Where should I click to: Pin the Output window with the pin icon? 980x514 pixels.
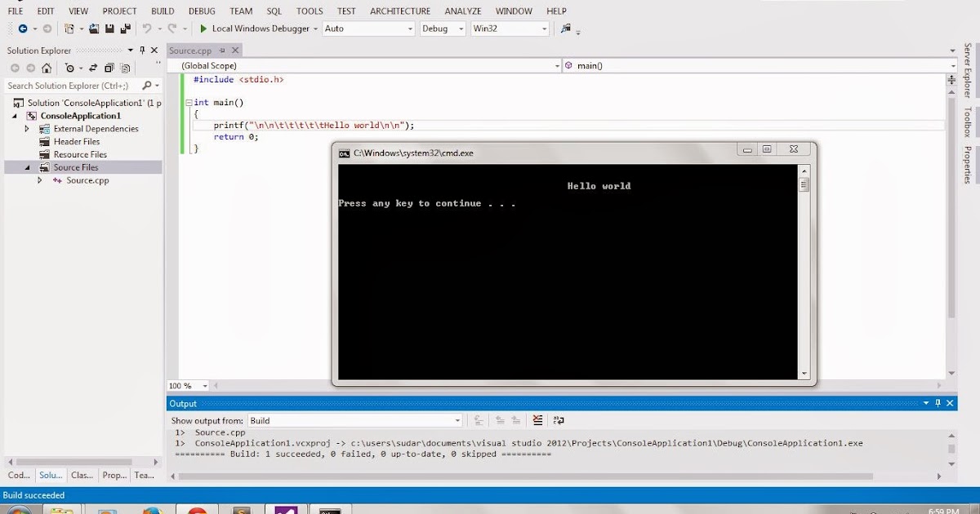click(x=938, y=403)
